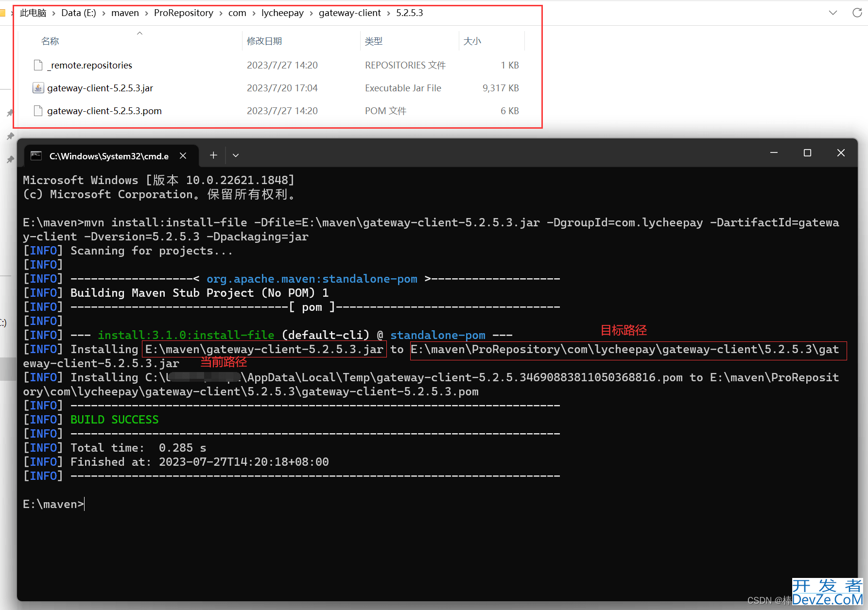Click the gateway-client breadcrumb segment
This screenshot has width=868, height=610.
coord(349,13)
